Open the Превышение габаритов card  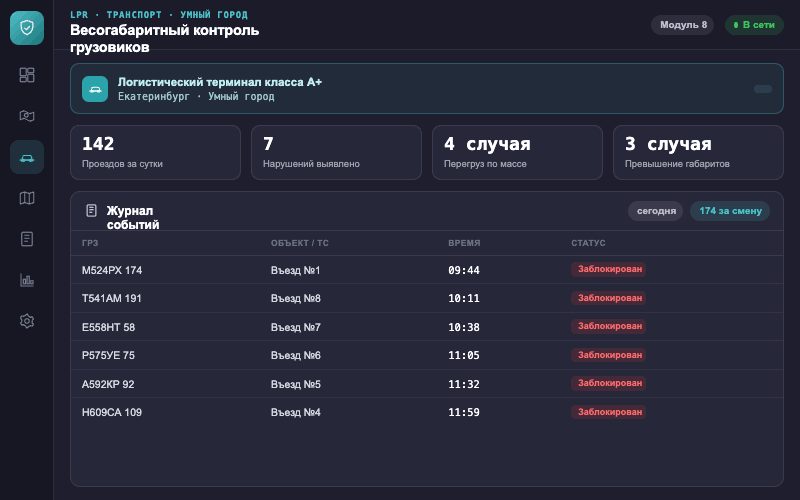coord(698,153)
